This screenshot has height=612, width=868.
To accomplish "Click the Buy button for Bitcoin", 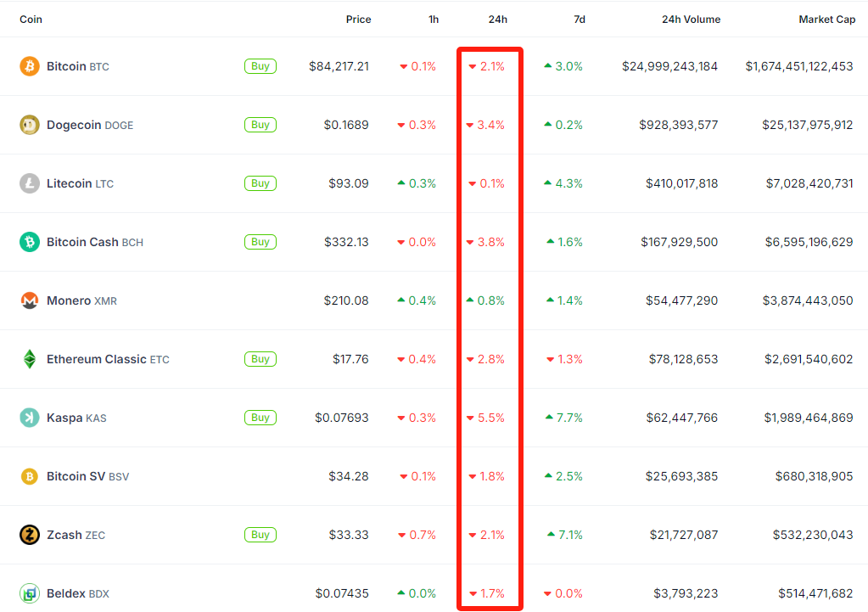I will pyautogui.click(x=260, y=65).
